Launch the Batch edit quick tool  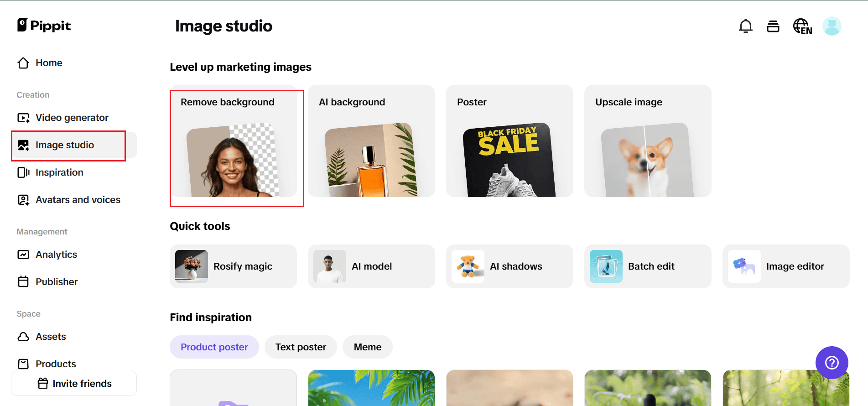[648, 266]
